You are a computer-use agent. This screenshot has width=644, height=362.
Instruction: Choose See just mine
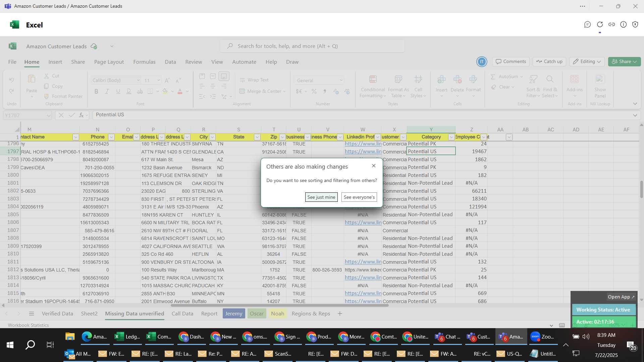321,197
